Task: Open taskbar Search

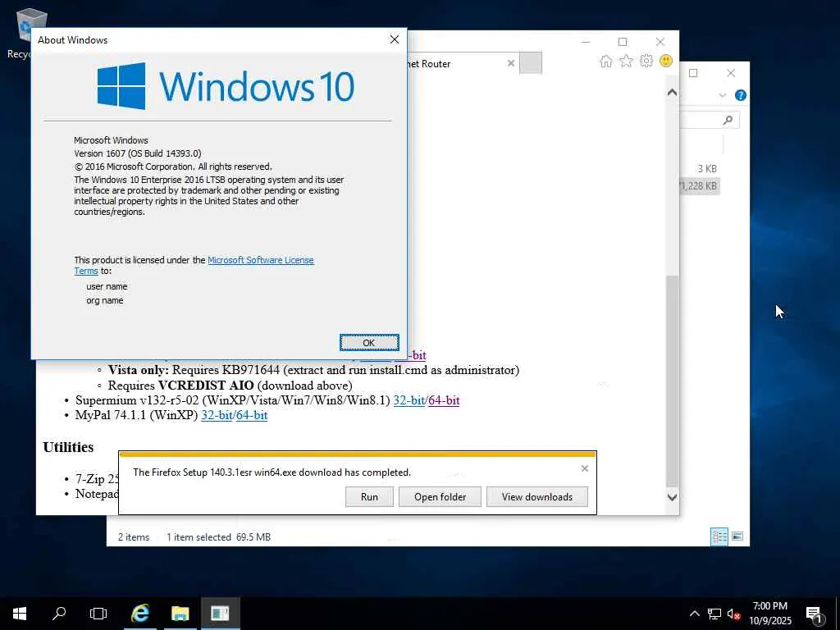Action: click(59, 614)
